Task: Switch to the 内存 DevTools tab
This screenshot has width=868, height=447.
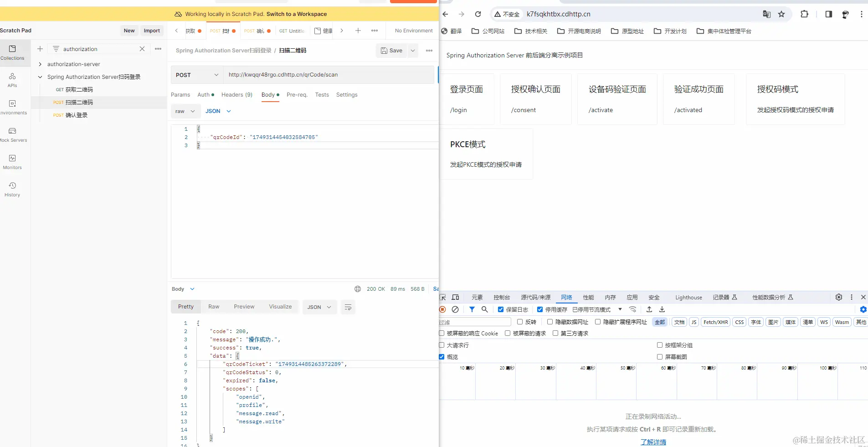Action: tap(610, 297)
